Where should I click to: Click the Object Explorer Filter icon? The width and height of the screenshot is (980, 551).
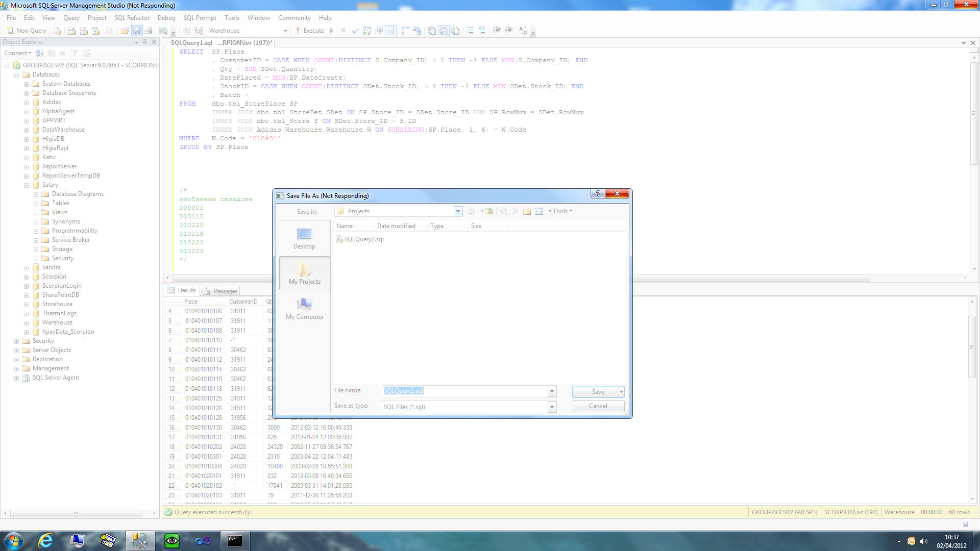pos(75,53)
